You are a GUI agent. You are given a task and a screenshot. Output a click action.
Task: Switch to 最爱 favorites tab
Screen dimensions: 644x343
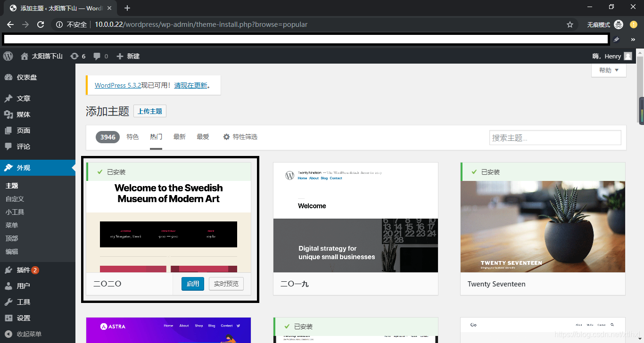click(203, 137)
